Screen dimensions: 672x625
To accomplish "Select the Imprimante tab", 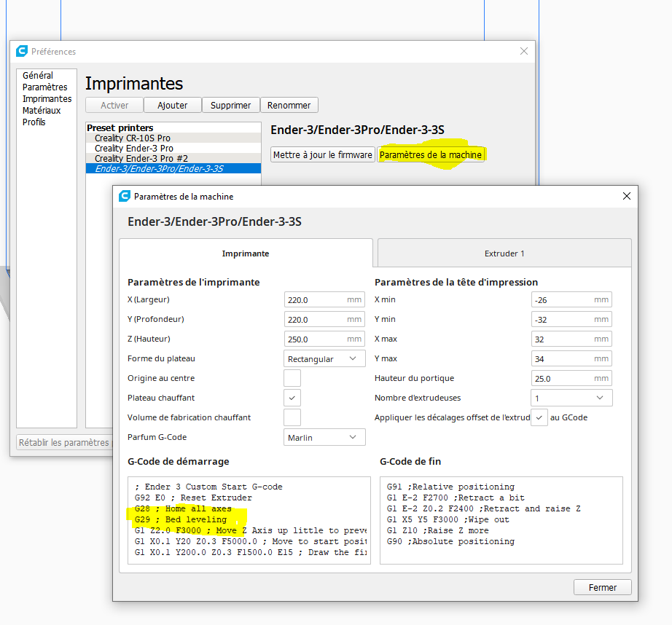I will (x=246, y=253).
